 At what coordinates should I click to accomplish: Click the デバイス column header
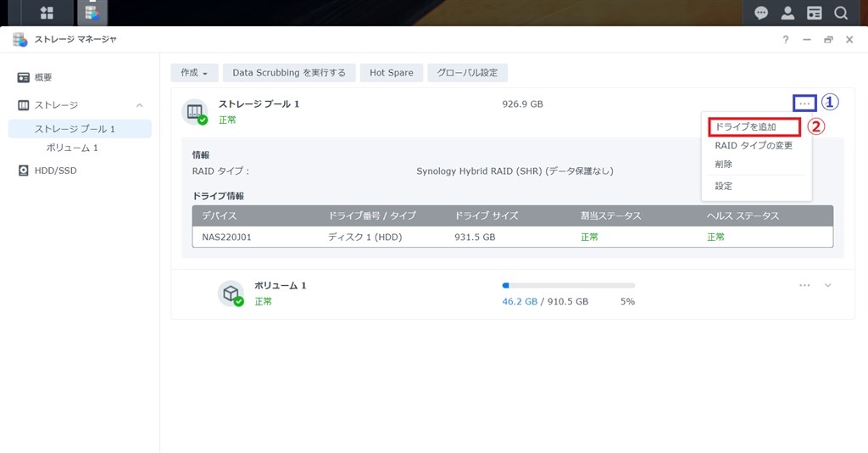[220, 216]
